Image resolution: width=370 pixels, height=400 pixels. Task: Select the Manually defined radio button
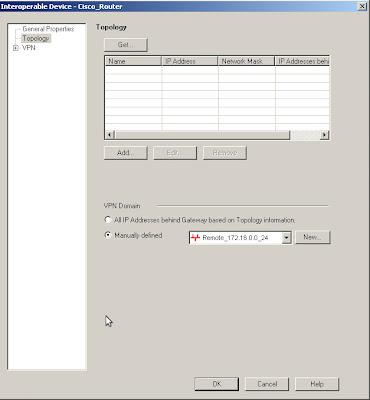point(108,235)
